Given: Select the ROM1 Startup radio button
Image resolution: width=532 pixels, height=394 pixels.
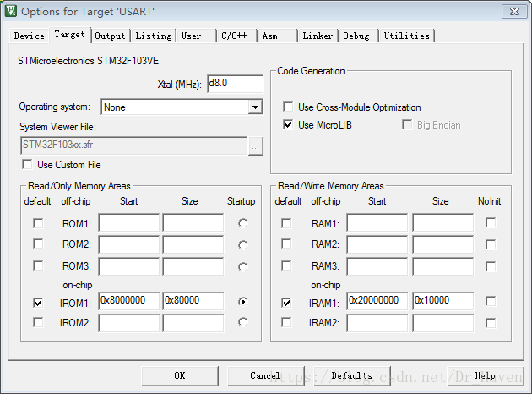Looking at the screenshot, I should (x=243, y=223).
